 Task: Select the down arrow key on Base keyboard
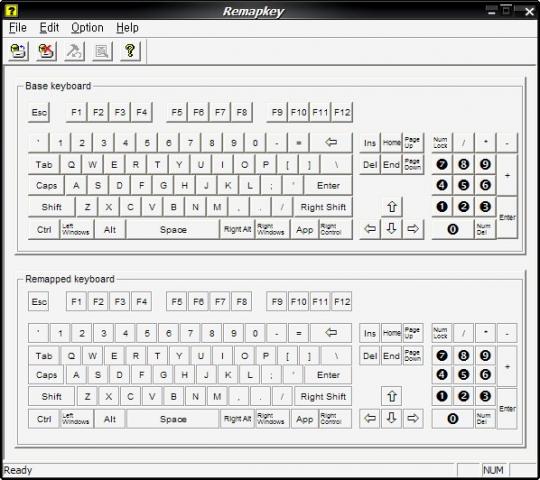(392, 229)
